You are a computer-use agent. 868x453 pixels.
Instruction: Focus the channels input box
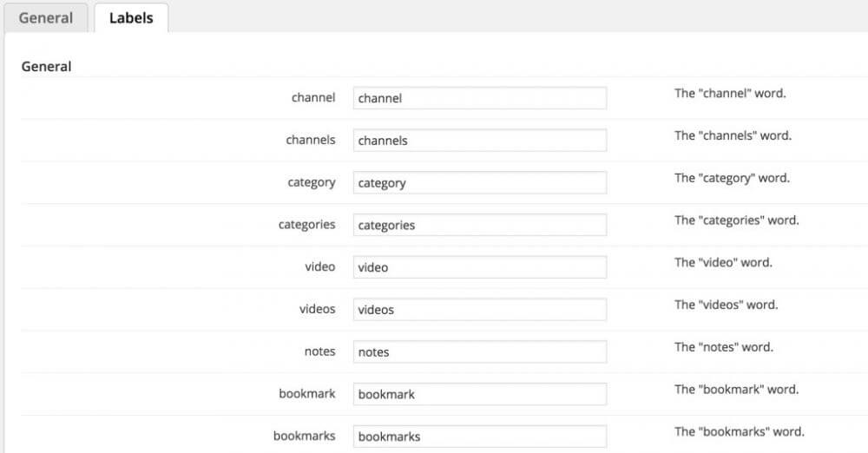tap(479, 141)
